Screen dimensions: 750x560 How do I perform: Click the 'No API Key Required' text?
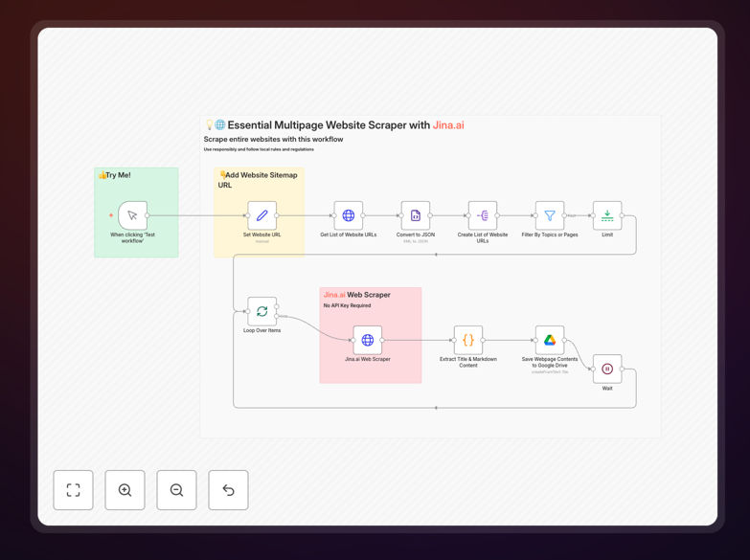click(x=347, y=305)
